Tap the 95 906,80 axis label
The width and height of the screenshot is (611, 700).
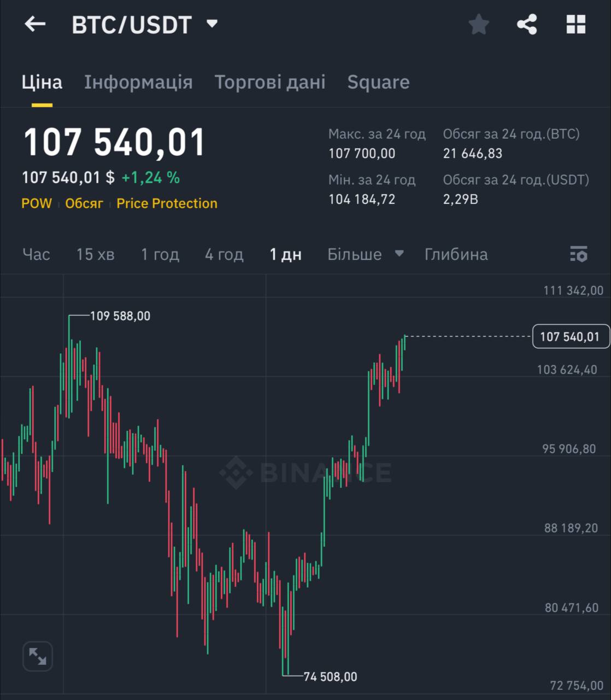point(569,449)
